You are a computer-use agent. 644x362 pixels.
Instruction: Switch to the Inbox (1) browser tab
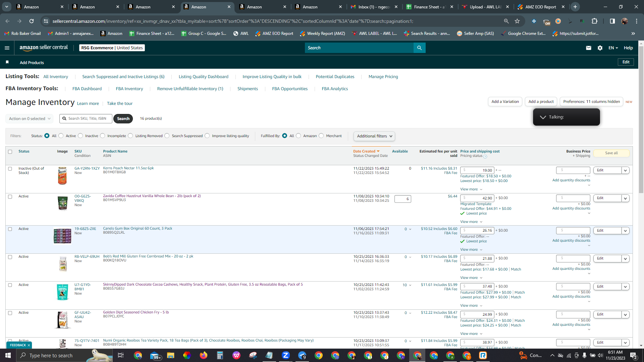(x=374, y=7)
